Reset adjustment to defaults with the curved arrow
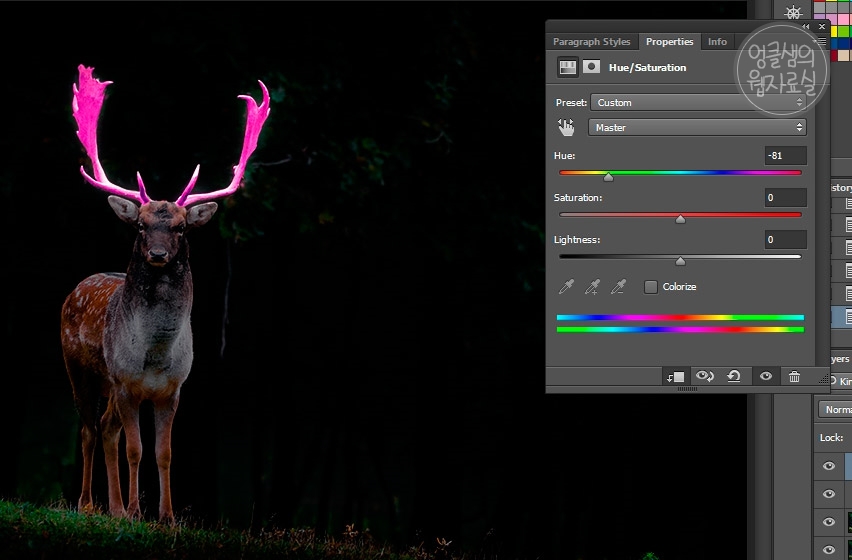852x560 pixels. tap(734, 376)
